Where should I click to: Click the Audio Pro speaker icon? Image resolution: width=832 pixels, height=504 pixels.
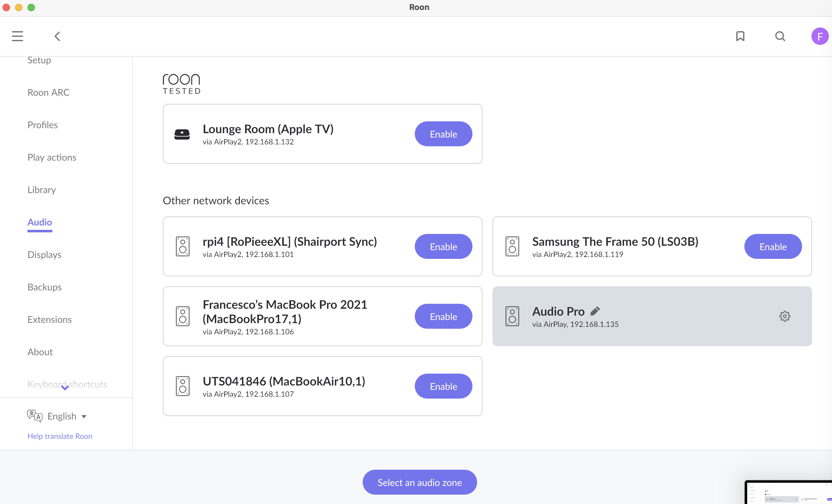[x=512, y=316]
